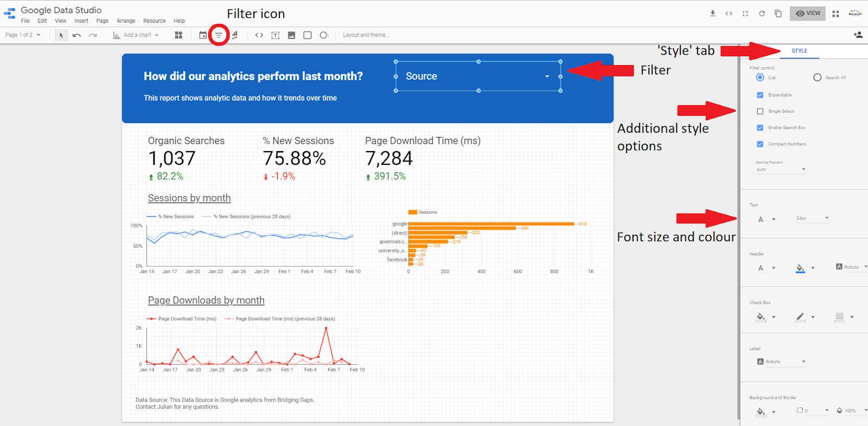The height and width of the screenshot is (426, 868).
Task: Select the Page Downloads by month heading
Action: 206,300
